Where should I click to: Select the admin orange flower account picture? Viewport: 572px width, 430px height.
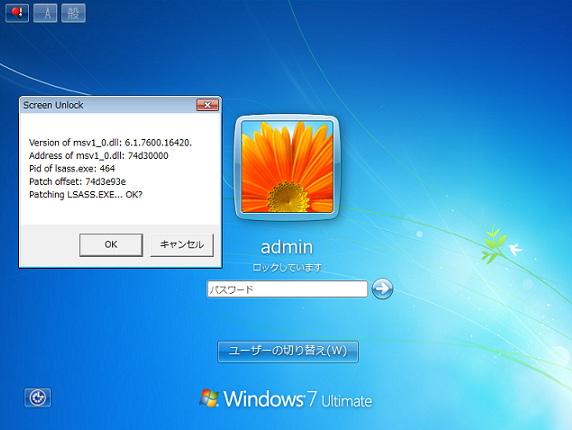tap(287, 167)
